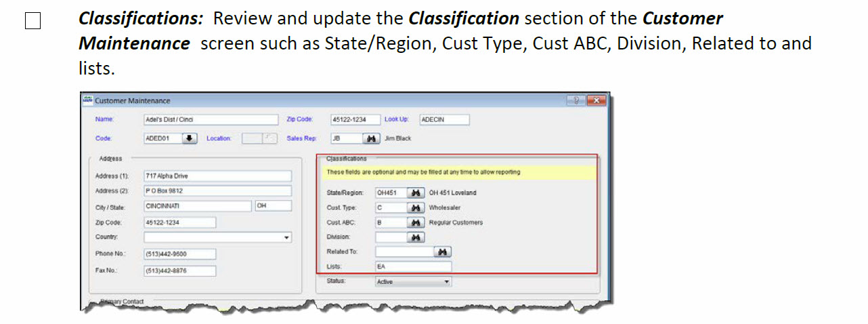Click the Address (1) field
Image resolution: width=868 pixels, height=324 pixels.
(217, 176)
